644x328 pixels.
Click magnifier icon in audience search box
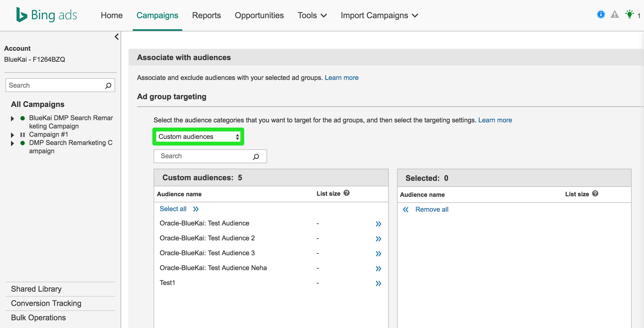(x=256, y=157)
